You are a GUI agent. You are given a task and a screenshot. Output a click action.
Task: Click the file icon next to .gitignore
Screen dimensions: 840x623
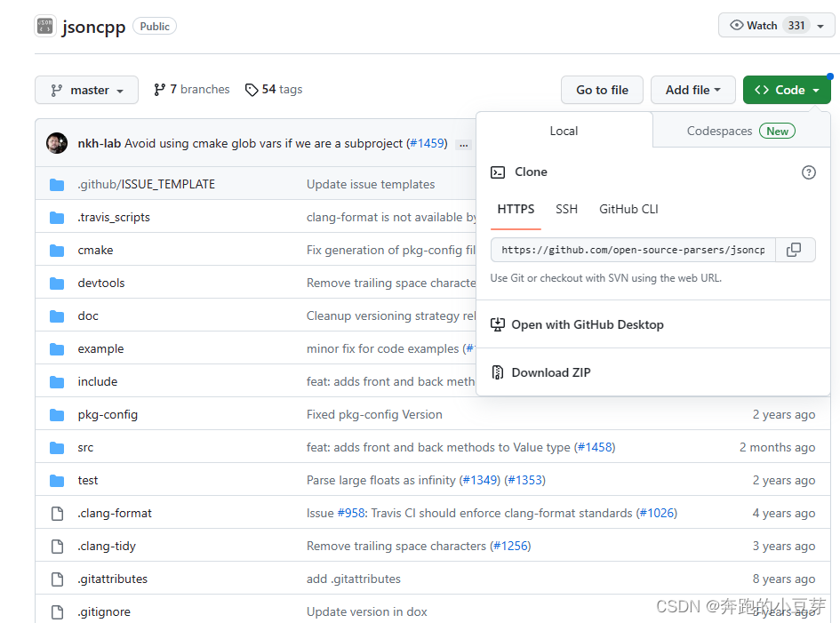click(57, 611)
